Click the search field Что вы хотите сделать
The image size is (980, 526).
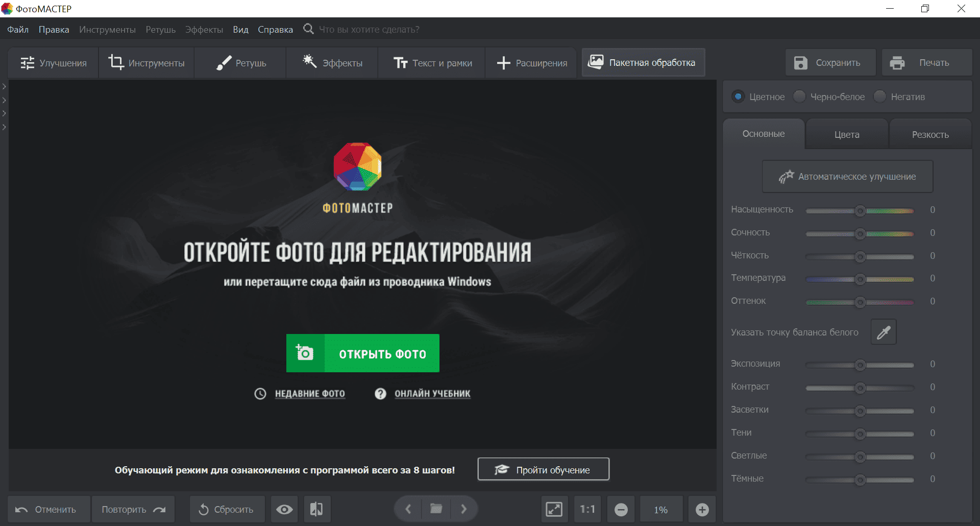point(370,30)
